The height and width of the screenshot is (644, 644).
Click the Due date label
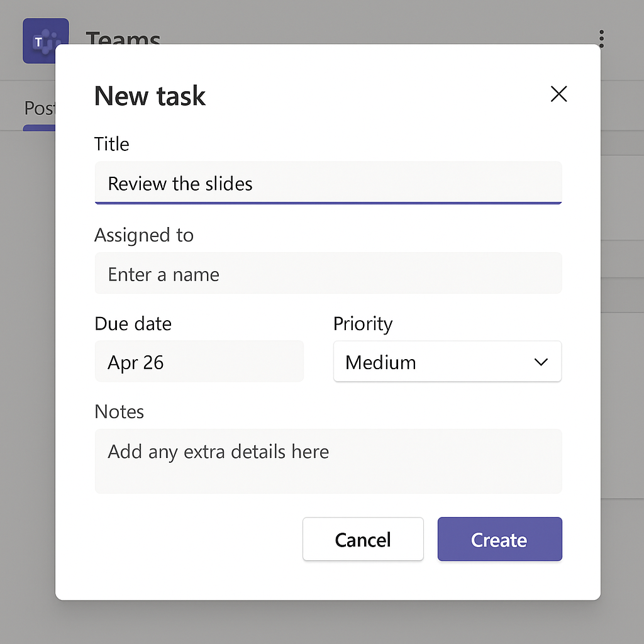pos(133,324)
